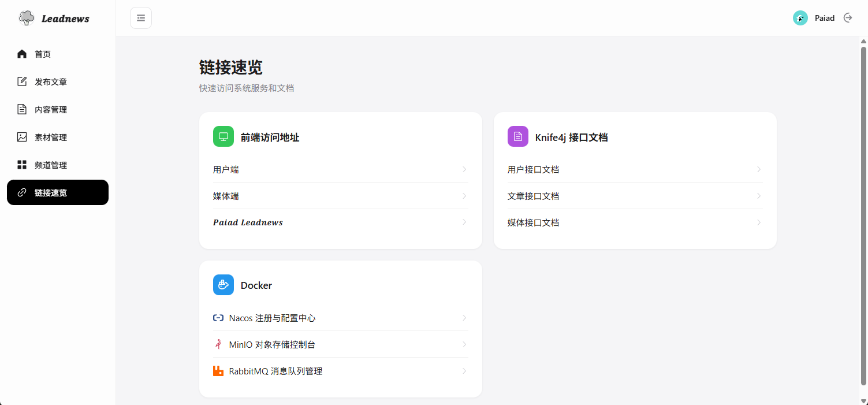The height and width of the screenshot is (405, 868).
Task: Click the purple Knife4j document icon
Action: point(518,137)
